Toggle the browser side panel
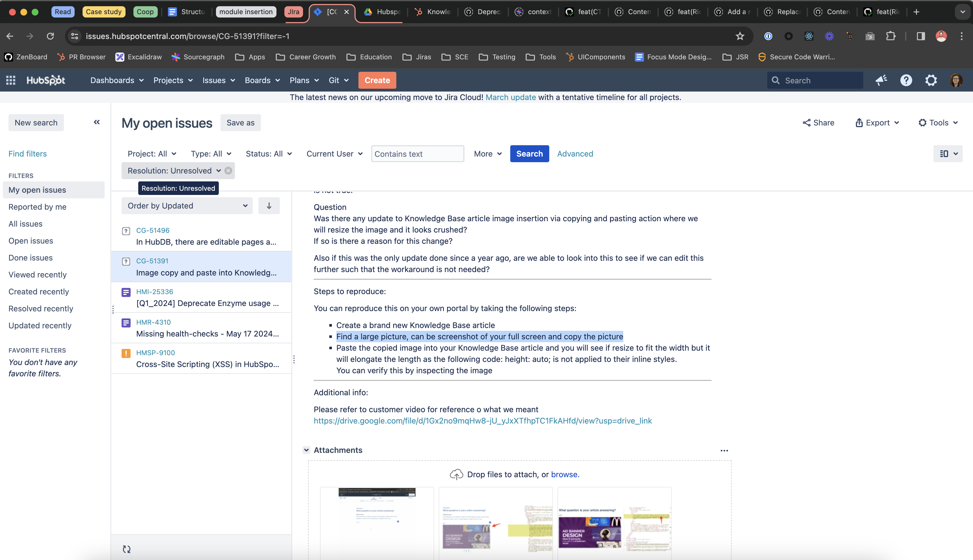Screen dimensions: 973x560 pyautogui.click(x=921, y=36)
